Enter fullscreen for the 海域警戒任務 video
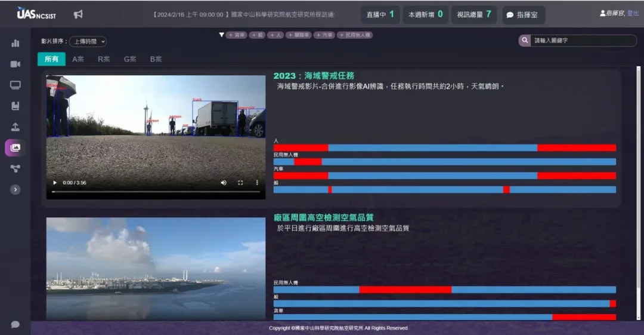644x335 pixels. click(240, 183)
